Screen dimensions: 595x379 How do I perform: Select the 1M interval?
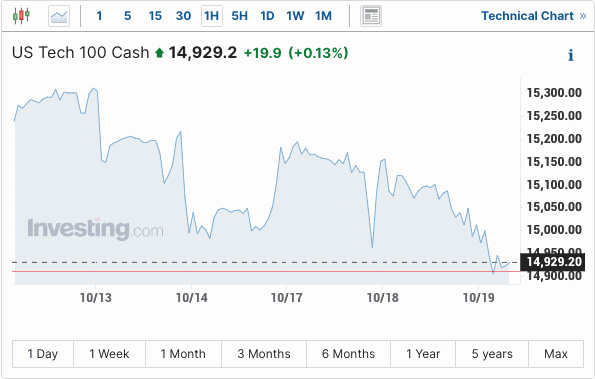click(x=323, y=16)
